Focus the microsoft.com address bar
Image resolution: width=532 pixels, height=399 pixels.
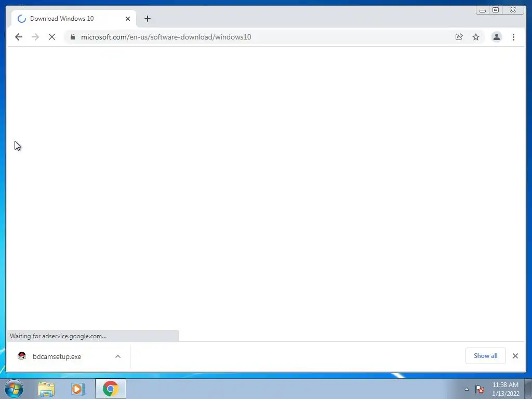coord(264,37)
